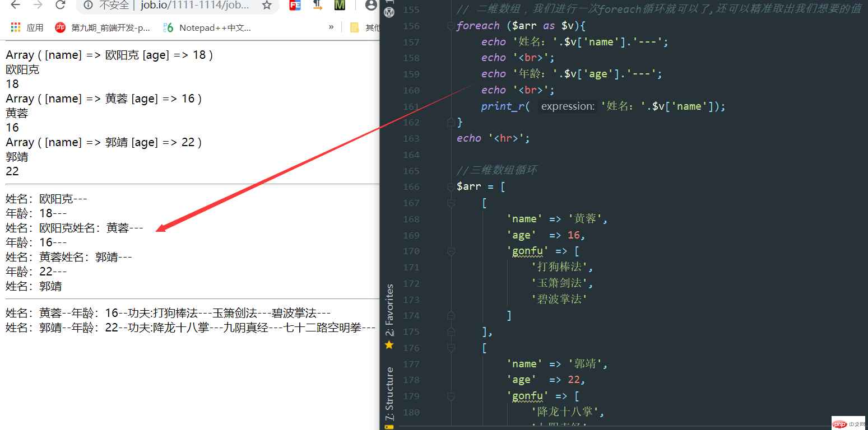Screen dimensions: 868x430
Task: Open the green M browser extension
Action: point(340,6)
